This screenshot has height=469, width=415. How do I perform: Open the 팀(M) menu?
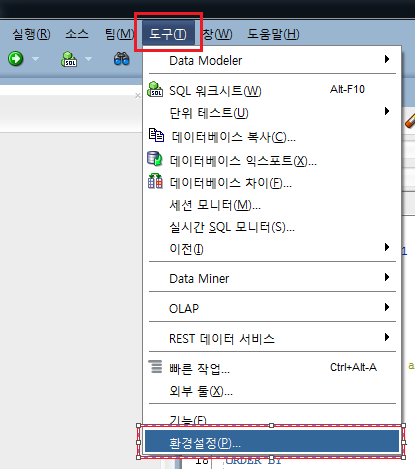pos(119,34)
